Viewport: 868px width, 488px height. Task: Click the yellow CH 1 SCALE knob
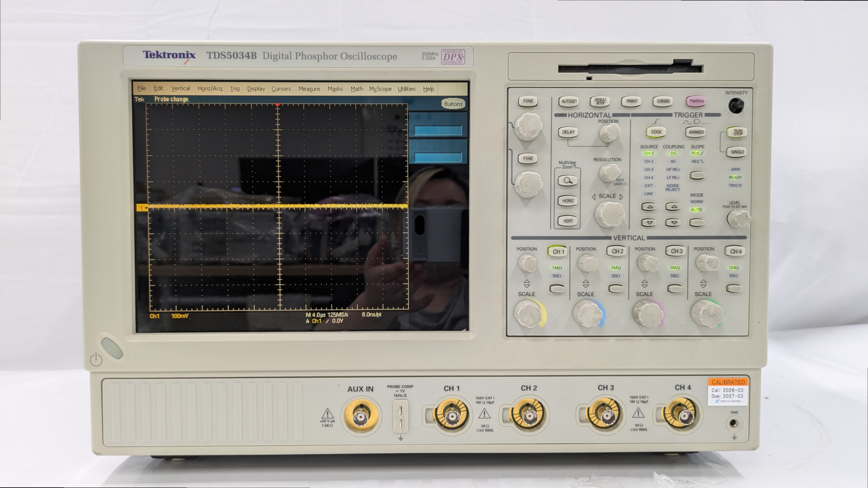tap(528, 314)
